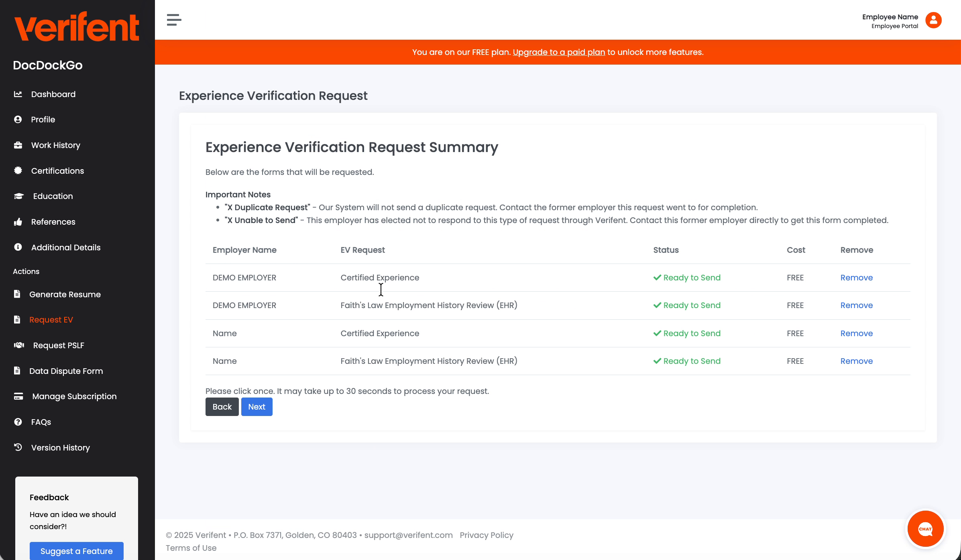Click the Manage Subscription card icon
Screen dimensions: 961x560
pyautogui.click(x=18, y=396)
